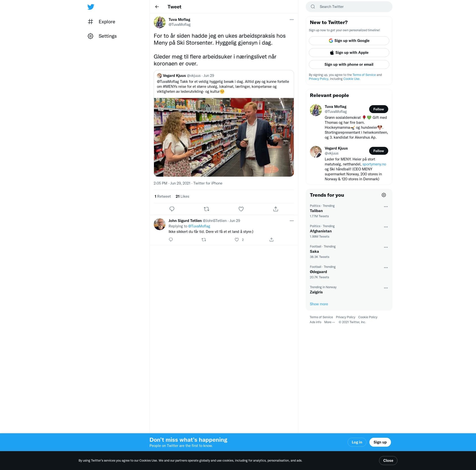Viewport: 476px width, 470px height.
Task: Open Tuva Moflag's avatar on the tweet
Action: [160, 22]
